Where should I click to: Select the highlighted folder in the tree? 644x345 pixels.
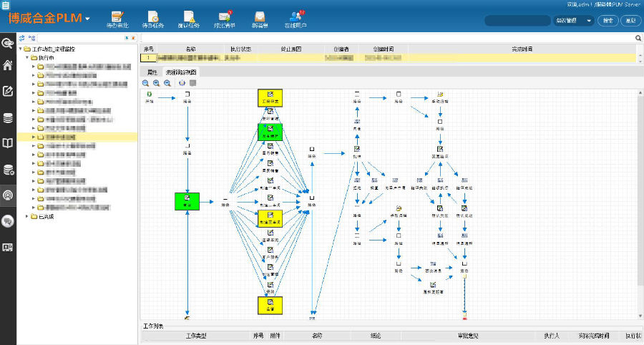[x=61, y=136]
